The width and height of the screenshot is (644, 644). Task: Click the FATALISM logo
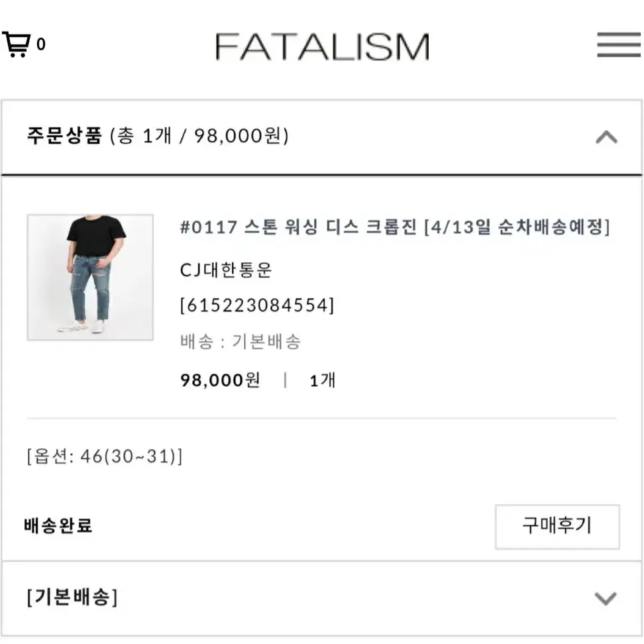323,47
